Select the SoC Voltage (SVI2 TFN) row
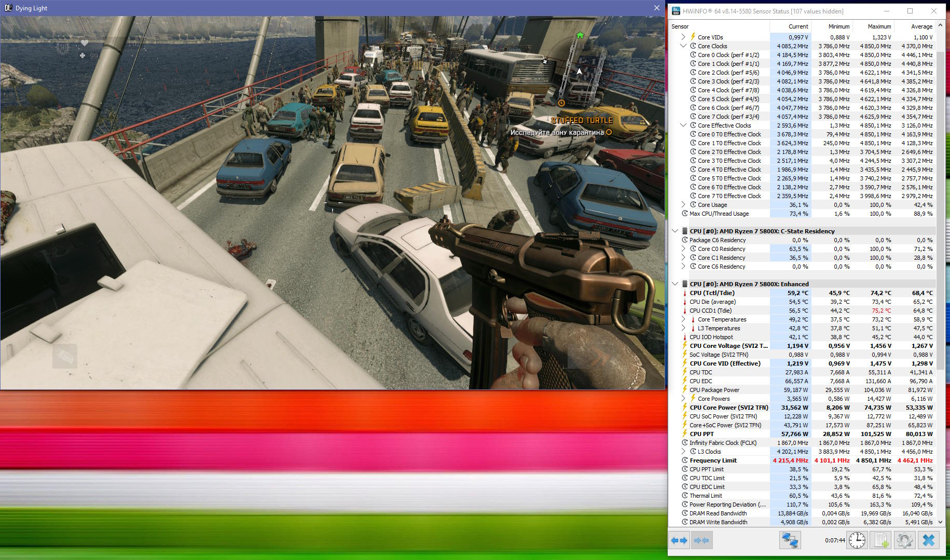Screen dimensions: 950x560 pos(802,355)
